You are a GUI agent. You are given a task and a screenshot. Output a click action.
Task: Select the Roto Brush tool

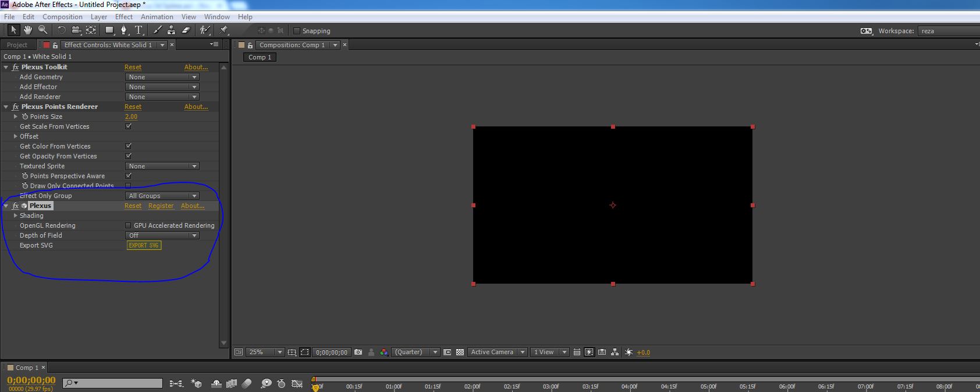pos(205,30)
